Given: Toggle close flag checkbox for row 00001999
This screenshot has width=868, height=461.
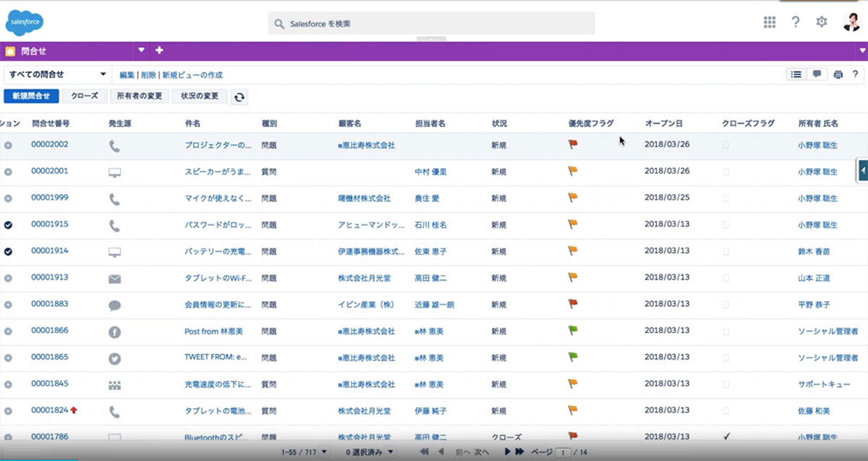Looking at the screenshot, I should click(726, 198).
